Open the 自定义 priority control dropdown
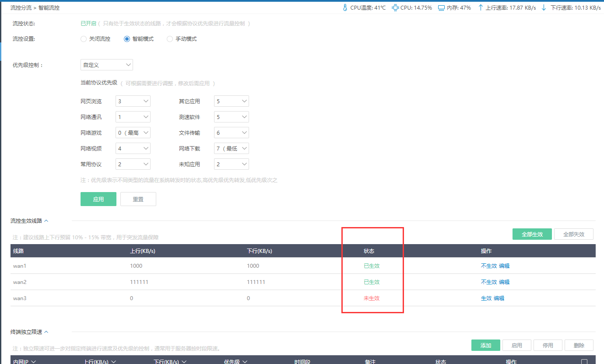Viewport: 604px width, 364px height. (x=106, y=64)
